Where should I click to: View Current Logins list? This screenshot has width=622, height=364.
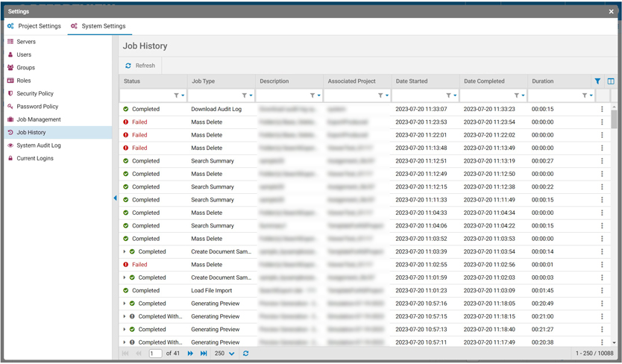[36, 158]
